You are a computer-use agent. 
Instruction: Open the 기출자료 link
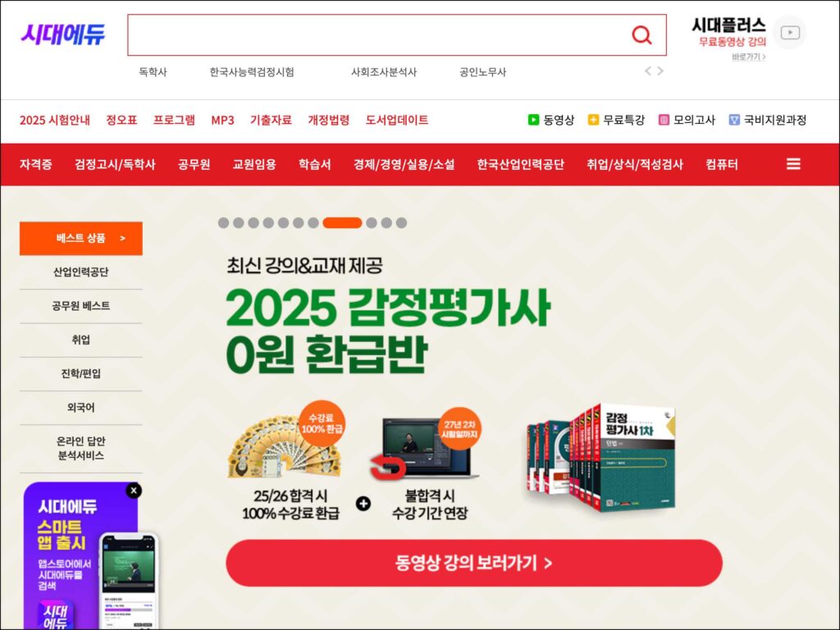pyautogui.click(x=271, y=120)
